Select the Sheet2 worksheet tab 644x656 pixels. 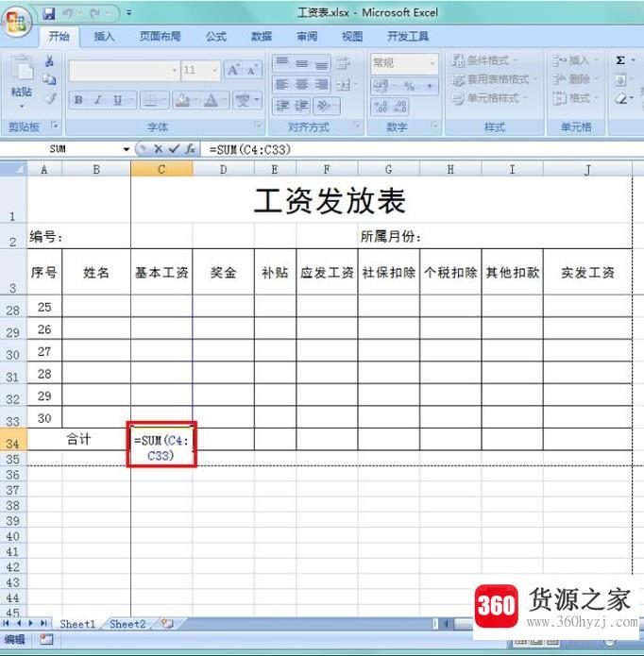point(127,624)
